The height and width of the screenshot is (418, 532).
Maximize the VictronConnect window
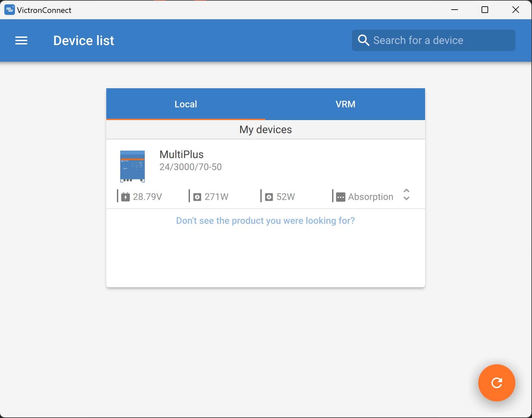[x=485, y=10]
